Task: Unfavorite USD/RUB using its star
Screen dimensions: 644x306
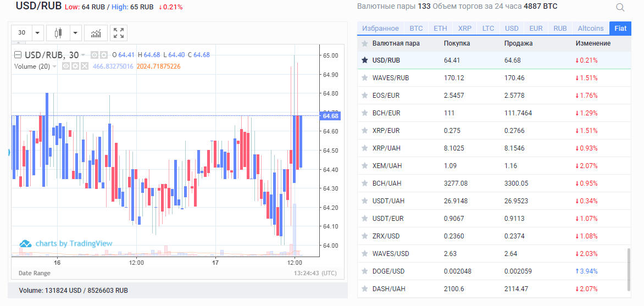Action: [x=364, y=60]
